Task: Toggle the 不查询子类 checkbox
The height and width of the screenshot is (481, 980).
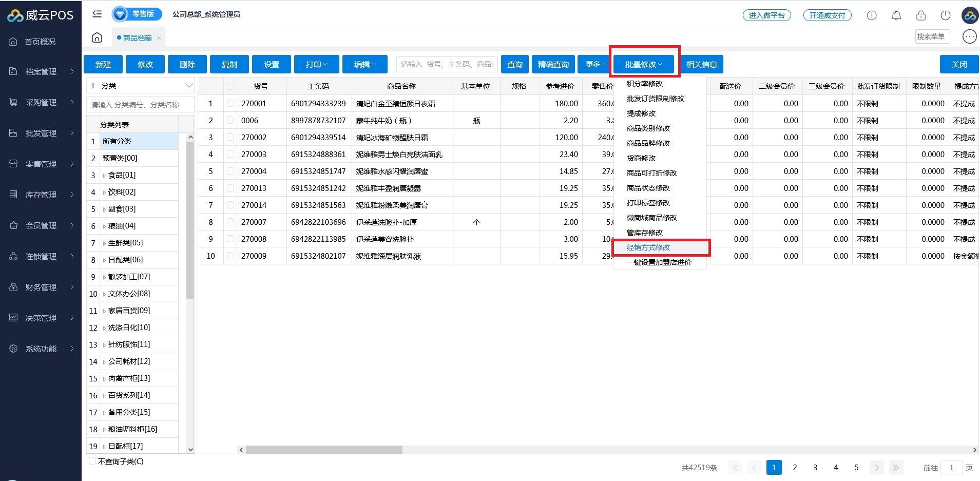Action: pyautogui.click(x=93, y=461)
